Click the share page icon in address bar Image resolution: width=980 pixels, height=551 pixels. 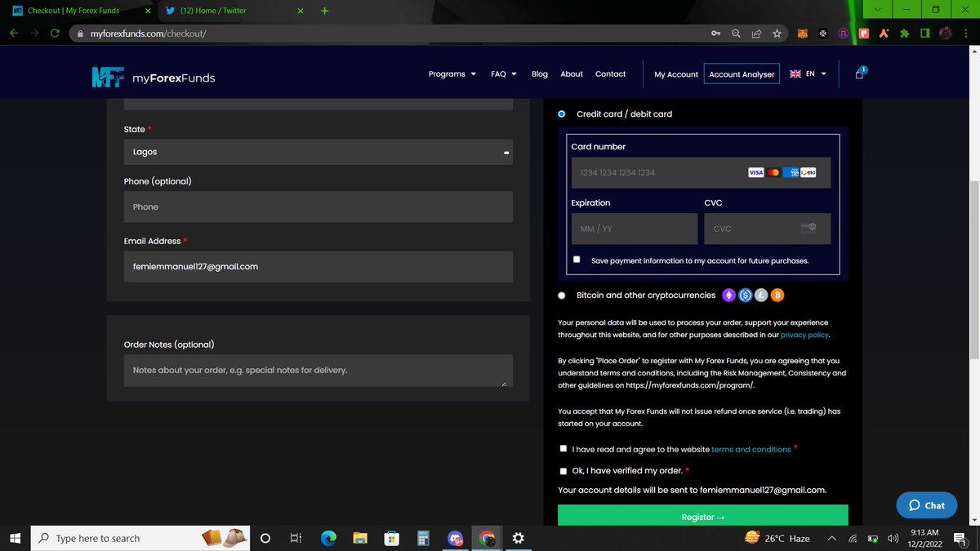pyautogui.click(x=756, y=33)
